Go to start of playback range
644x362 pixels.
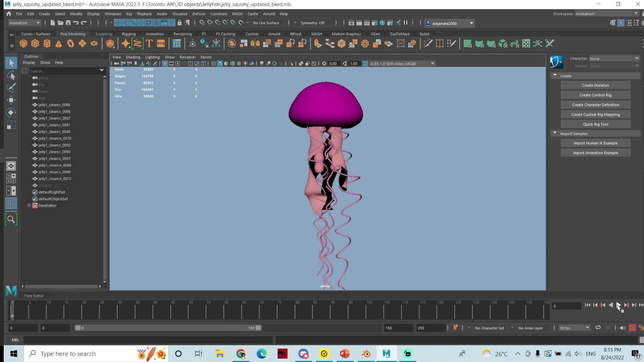(588, 305)
